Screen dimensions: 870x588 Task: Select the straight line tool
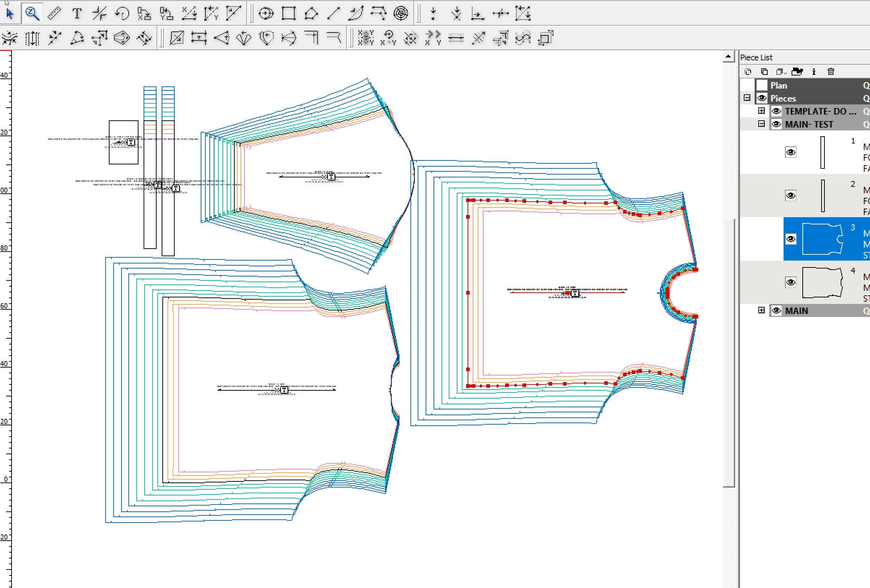click(x=333, y=14)
